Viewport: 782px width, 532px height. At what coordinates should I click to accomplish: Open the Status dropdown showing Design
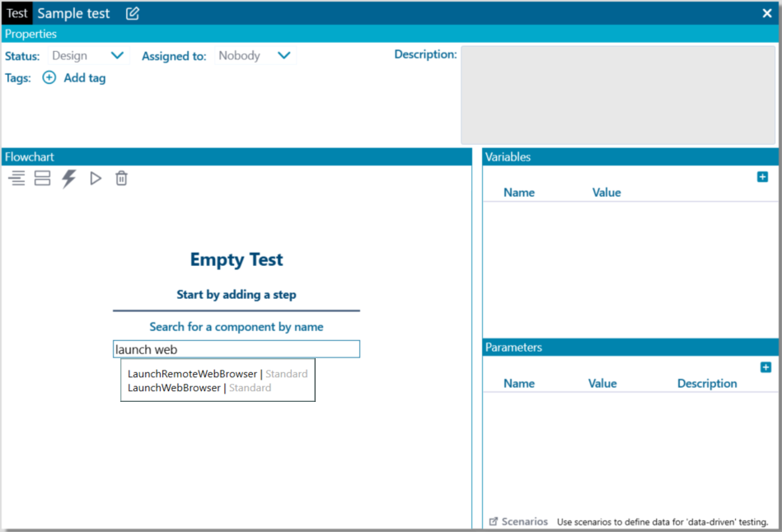click(x=88, y=55)
